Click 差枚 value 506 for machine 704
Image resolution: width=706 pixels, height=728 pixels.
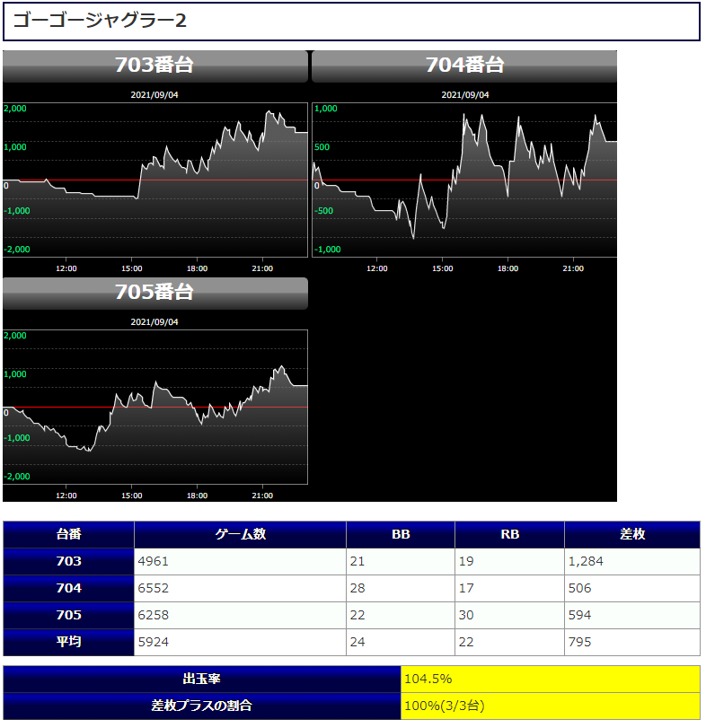(632, 588)
